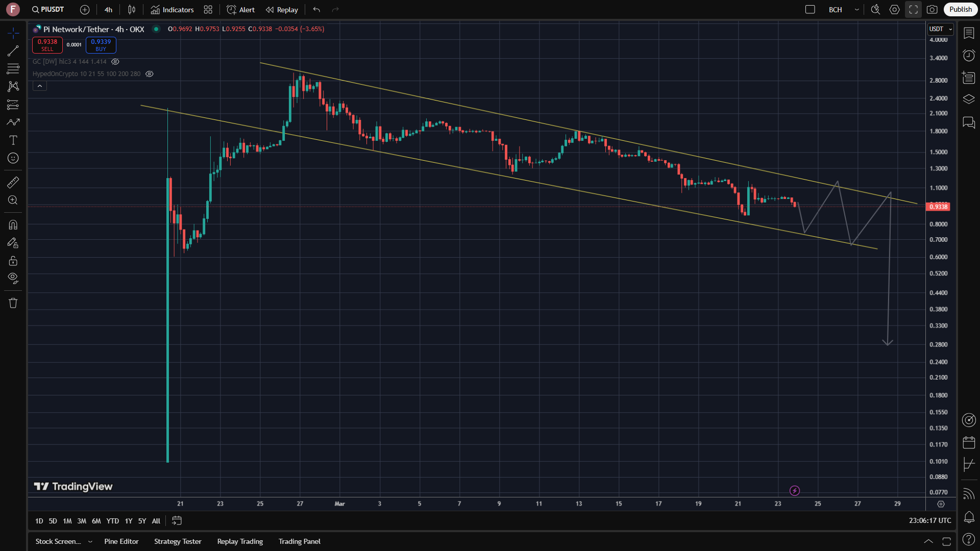The height and width of the screenshot is (551, 980).
Task: Go to a specific date
Action: [x=177, y=521]
